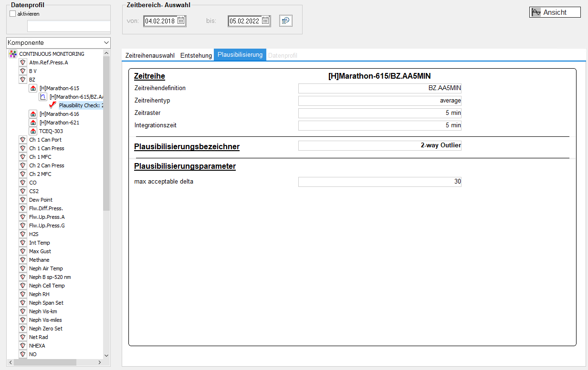Enable the 'aktivieren' Datenprofil checkbox

point(13,14)
